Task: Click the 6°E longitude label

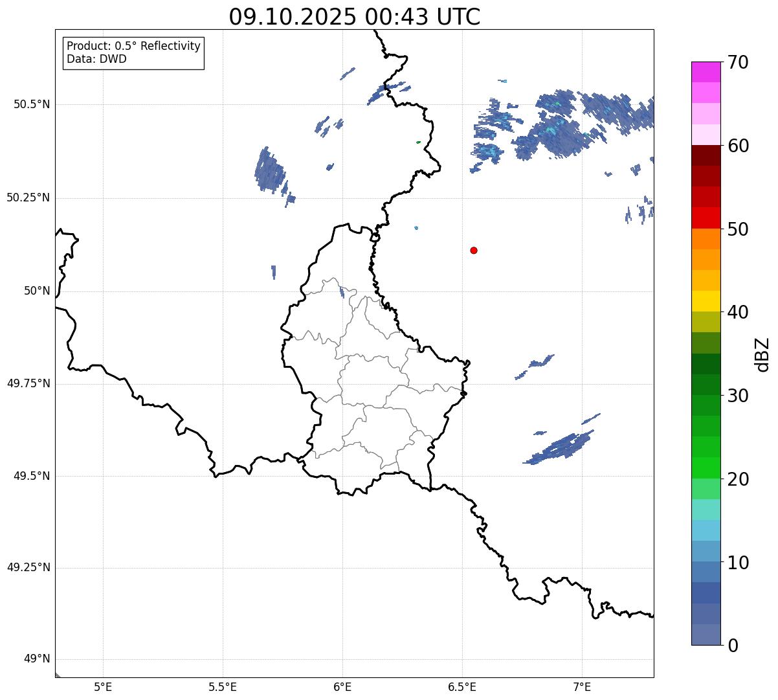Action: (342, 686)
